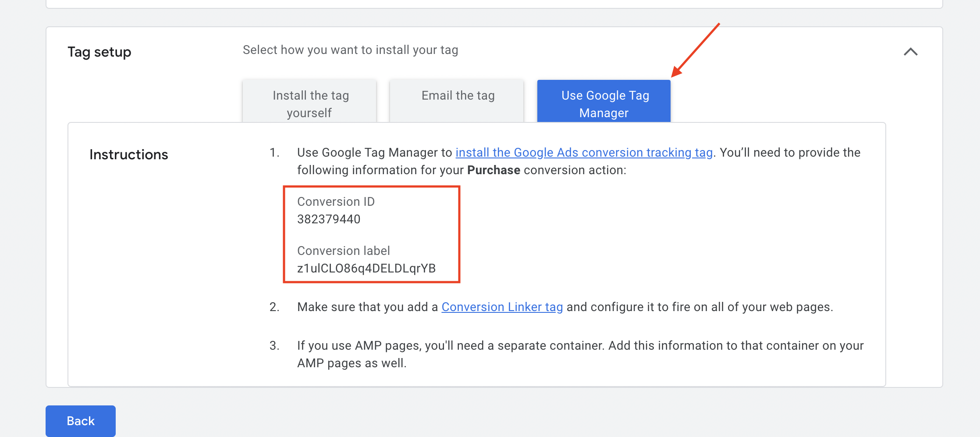
Task: Select the Install the tag yourself tab
Action: (x=309, y=101)
